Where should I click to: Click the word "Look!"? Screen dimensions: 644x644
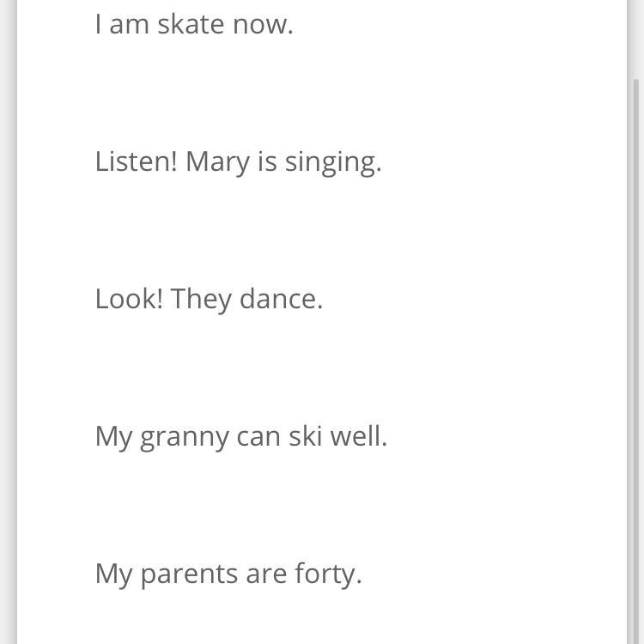coord(129,299)
